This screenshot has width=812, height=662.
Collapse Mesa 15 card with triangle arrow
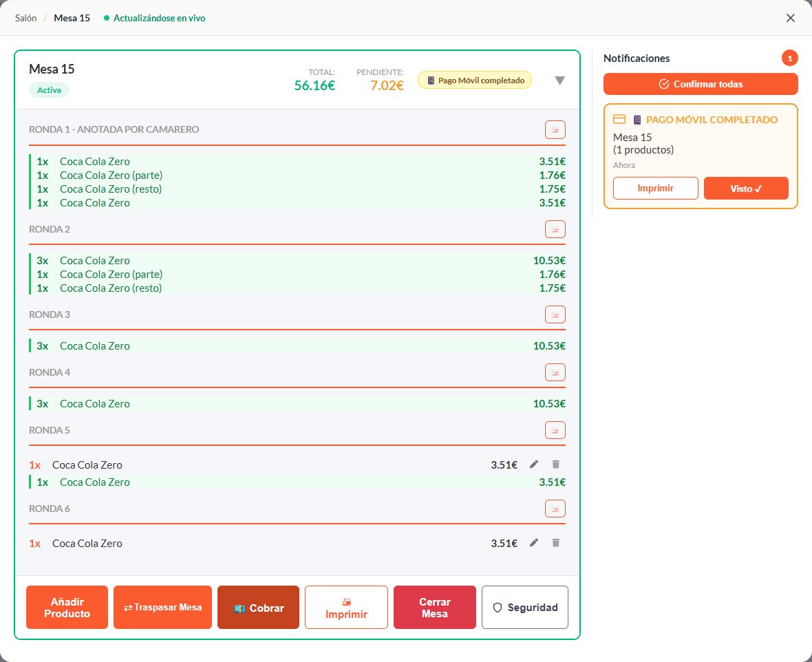(x=560, y=81)
